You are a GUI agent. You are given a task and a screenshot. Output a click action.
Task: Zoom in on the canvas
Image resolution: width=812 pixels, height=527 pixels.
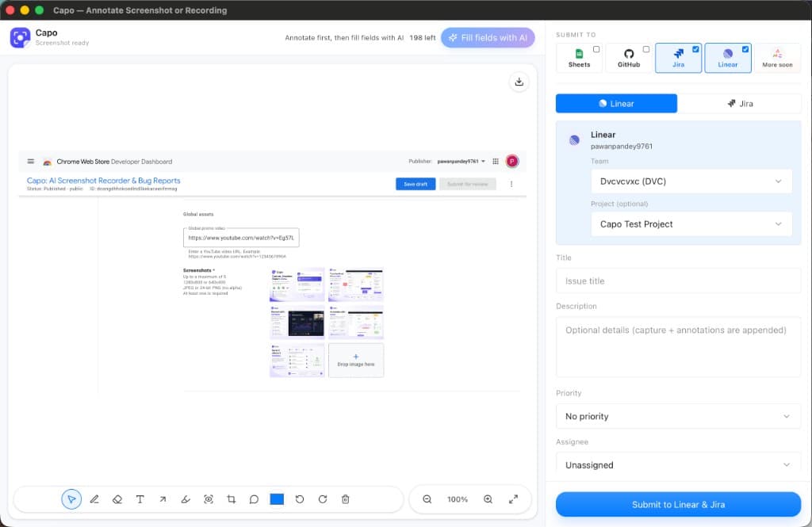pos(488,499)
